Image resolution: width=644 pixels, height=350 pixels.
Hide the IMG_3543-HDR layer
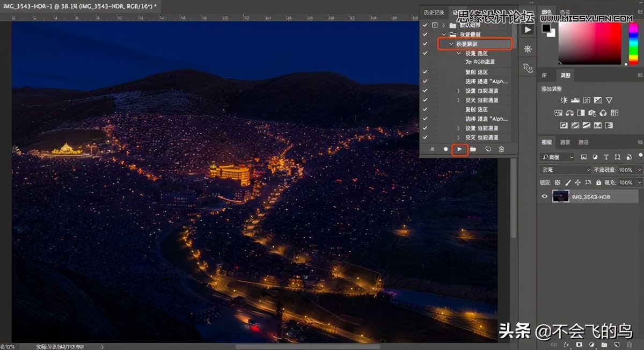click(x=544, y=196)
